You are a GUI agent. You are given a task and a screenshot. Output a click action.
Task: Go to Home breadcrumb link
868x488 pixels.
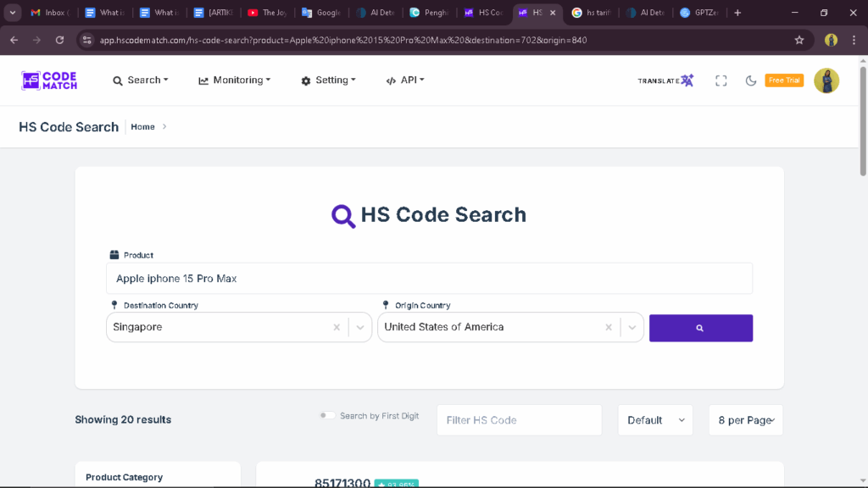coord(142,127)
